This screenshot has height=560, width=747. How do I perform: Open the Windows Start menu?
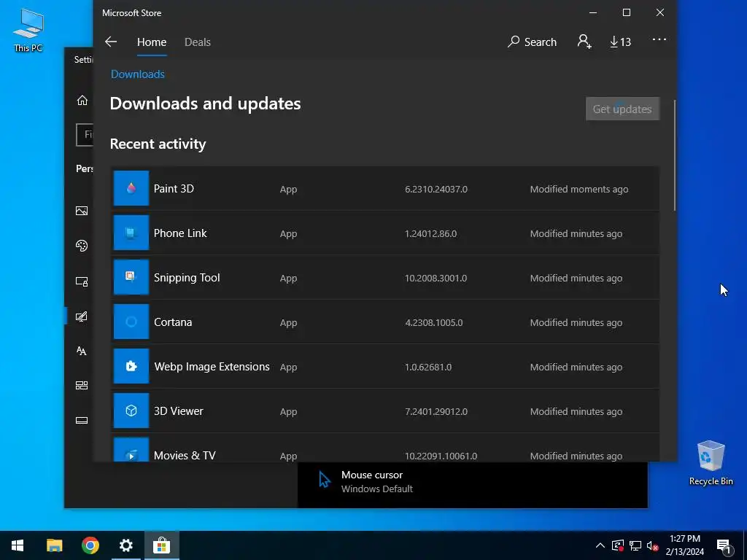click(x=18, y=545)
